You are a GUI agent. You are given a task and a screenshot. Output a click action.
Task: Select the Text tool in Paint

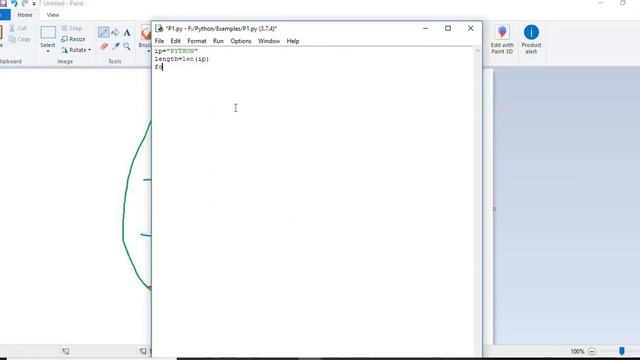(127, 33)
